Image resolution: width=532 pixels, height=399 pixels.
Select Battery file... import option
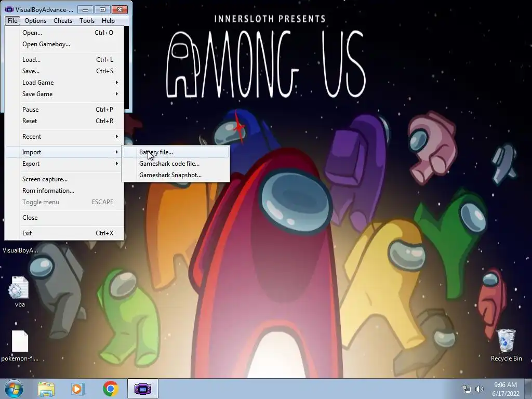click(176, 152)
